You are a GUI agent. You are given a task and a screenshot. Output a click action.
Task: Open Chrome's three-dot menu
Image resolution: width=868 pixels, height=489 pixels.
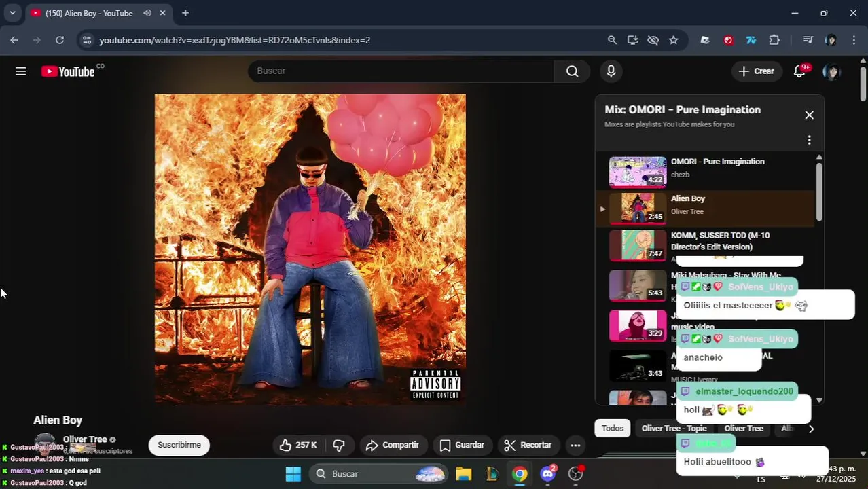coord(854,40)
